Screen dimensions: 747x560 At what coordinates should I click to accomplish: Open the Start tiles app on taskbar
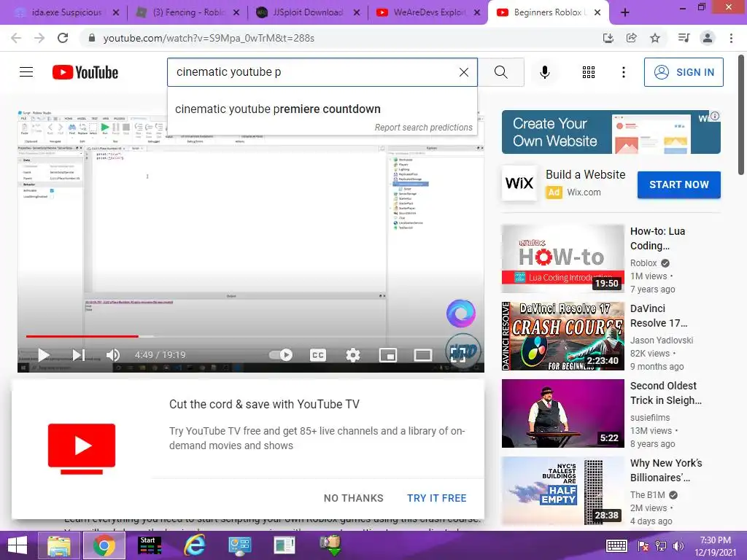[x=150, y=545]
